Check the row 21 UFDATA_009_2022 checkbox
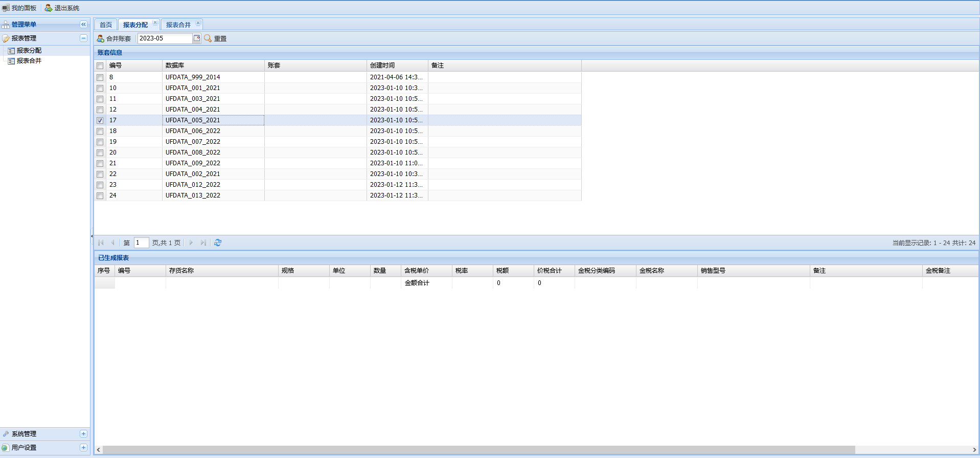 tap(100, 164)
